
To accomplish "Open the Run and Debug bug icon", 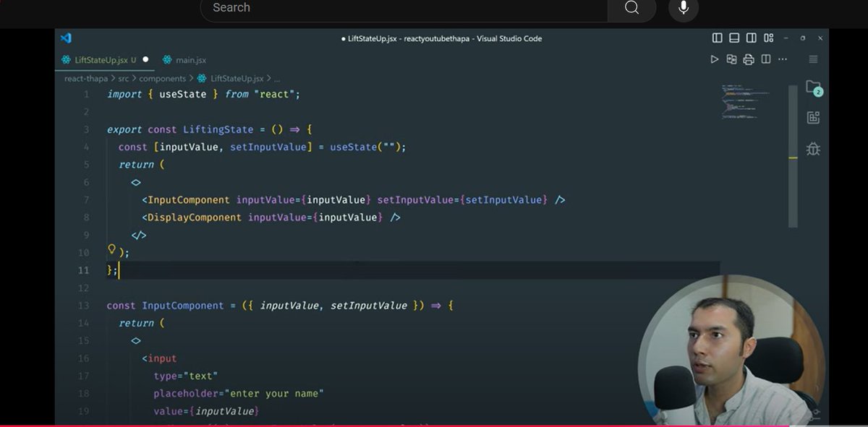I will (813, 150).
